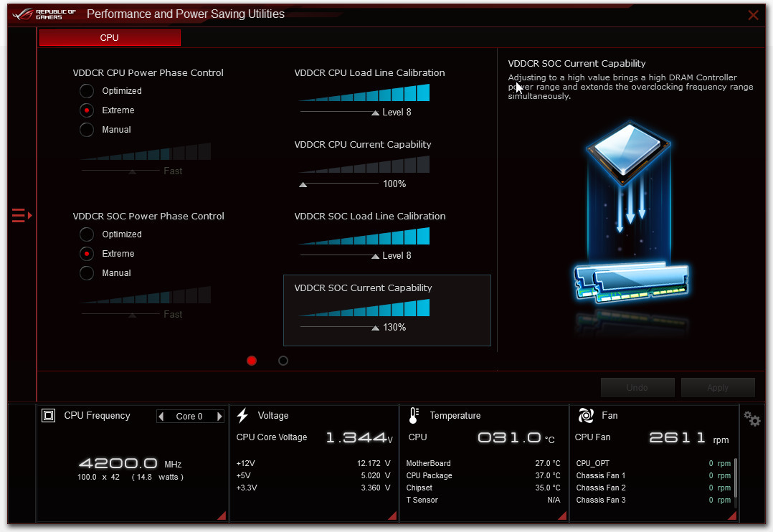773x532 pixels.
Task: Expand the CPU Frequency panel corner triangle
Action: [222, 516]
